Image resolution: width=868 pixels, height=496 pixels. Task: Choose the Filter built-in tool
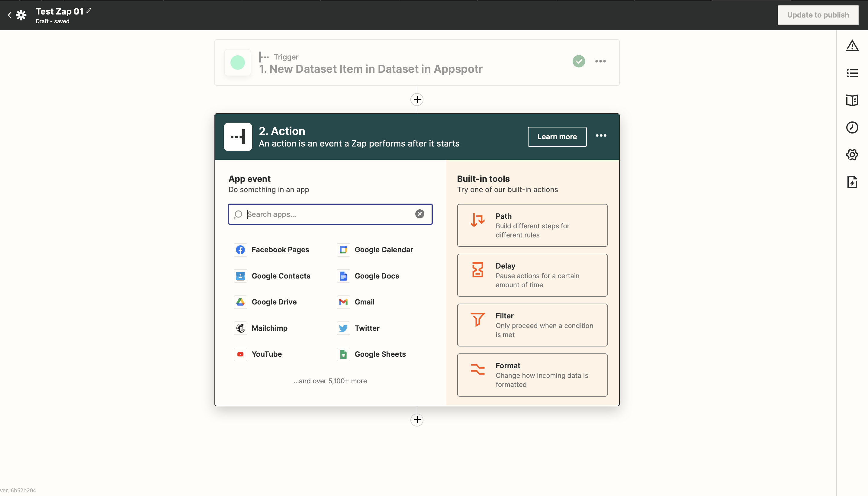pos(532,325)
